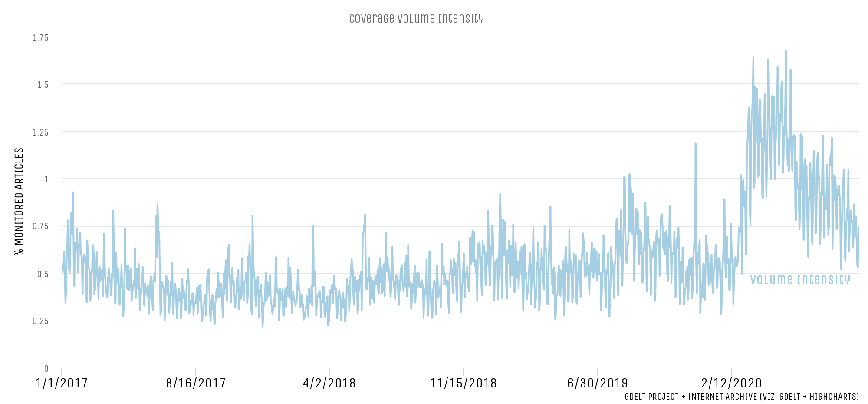Click the 1.75 y-axis value
Viewport: 868px width, 404px height.
point(40,38)
